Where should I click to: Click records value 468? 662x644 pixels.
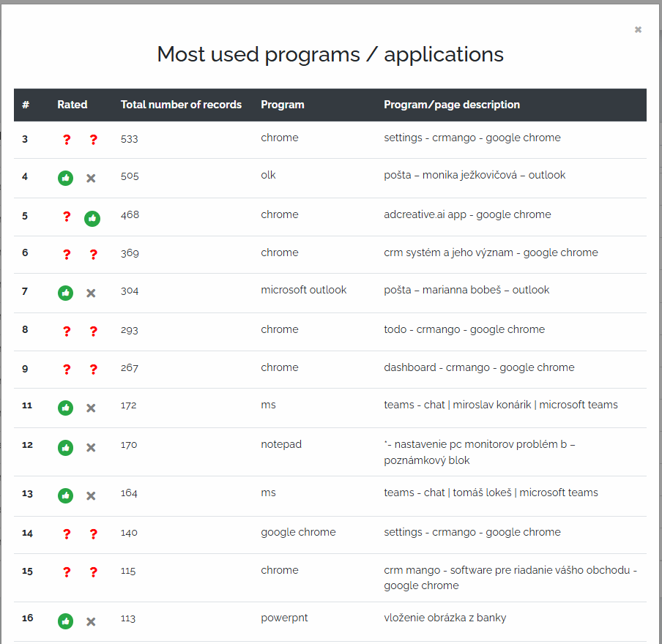(x=130, y=215)
